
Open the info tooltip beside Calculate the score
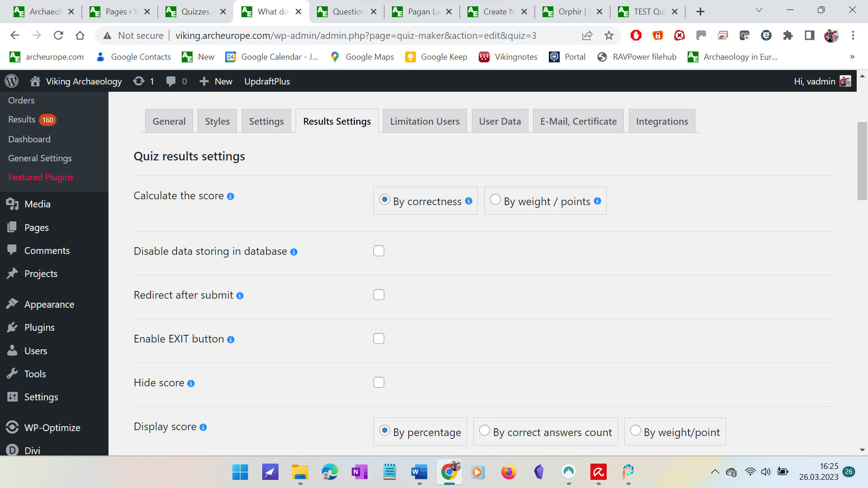(x=231, y=196)
